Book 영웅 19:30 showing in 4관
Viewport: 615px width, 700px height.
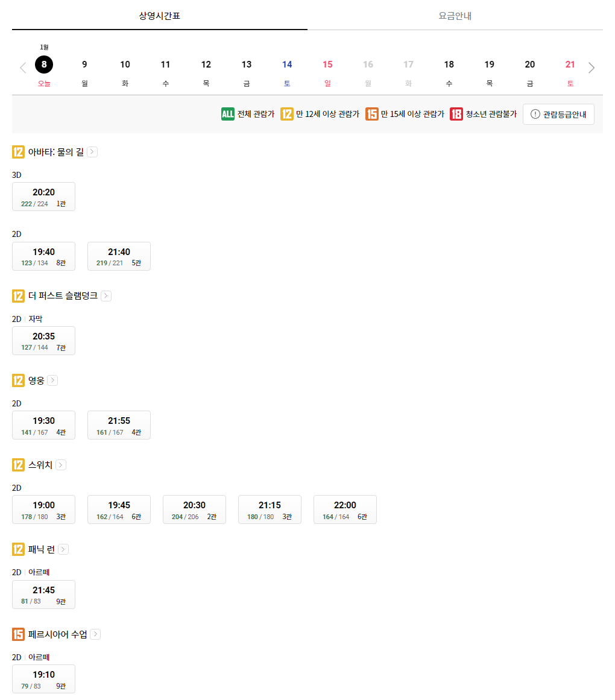click(44, 425)
